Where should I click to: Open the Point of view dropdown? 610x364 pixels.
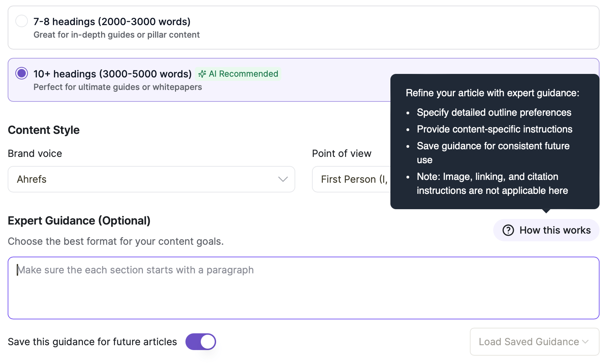coord(350,179)
